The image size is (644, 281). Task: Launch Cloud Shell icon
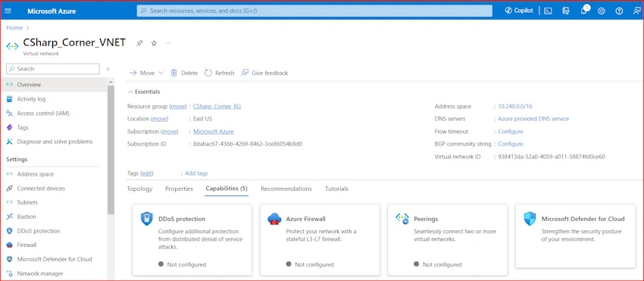coord(548,11)
